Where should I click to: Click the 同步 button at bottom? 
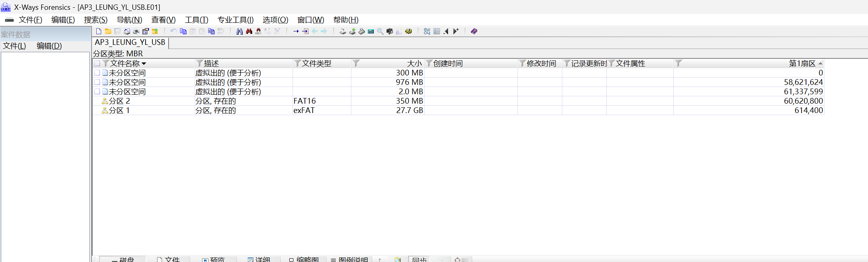tap(419, 259)
